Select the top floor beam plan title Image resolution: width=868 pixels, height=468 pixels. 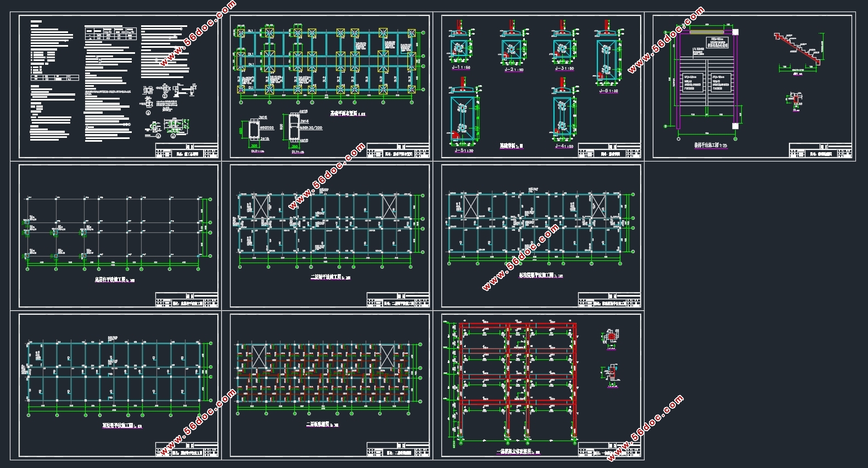coord(122,426)
